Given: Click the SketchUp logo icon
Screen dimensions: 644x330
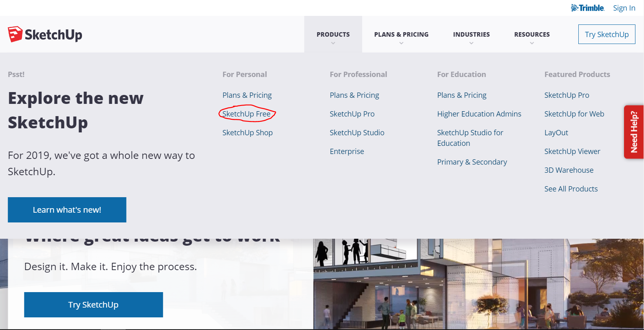Looking at the screenshot, I should 15,34.
